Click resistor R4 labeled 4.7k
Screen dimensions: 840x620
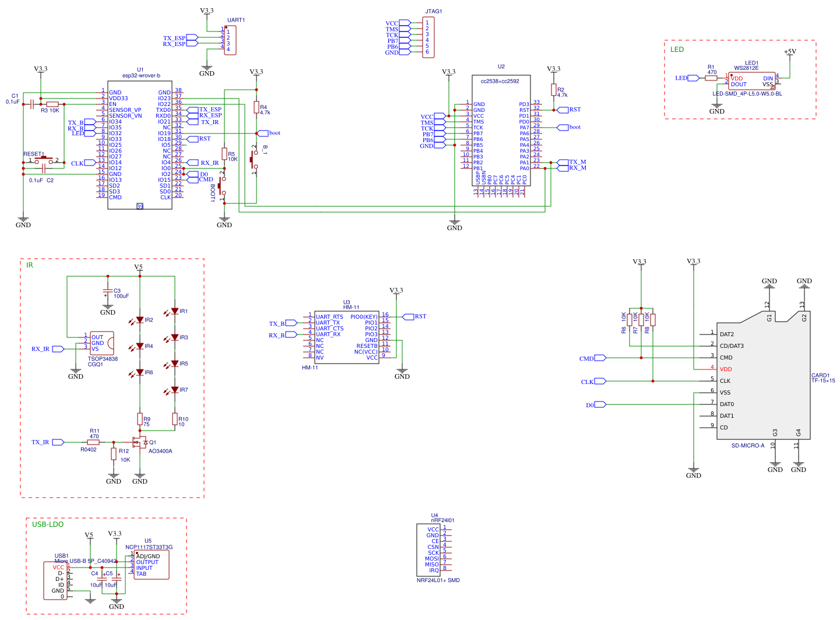256,108
